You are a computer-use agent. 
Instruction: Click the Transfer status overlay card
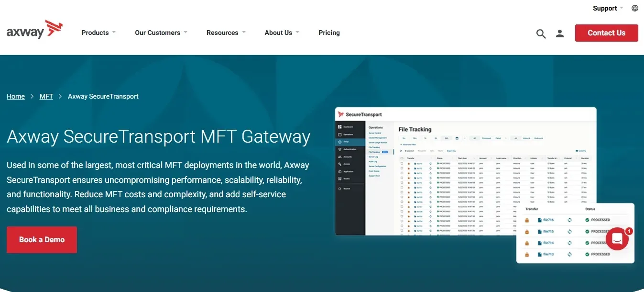coord(575,233)
